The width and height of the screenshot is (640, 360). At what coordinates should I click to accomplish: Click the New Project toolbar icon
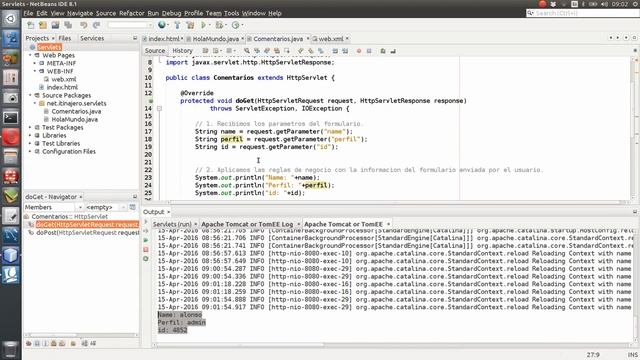(x=43, y=25)
